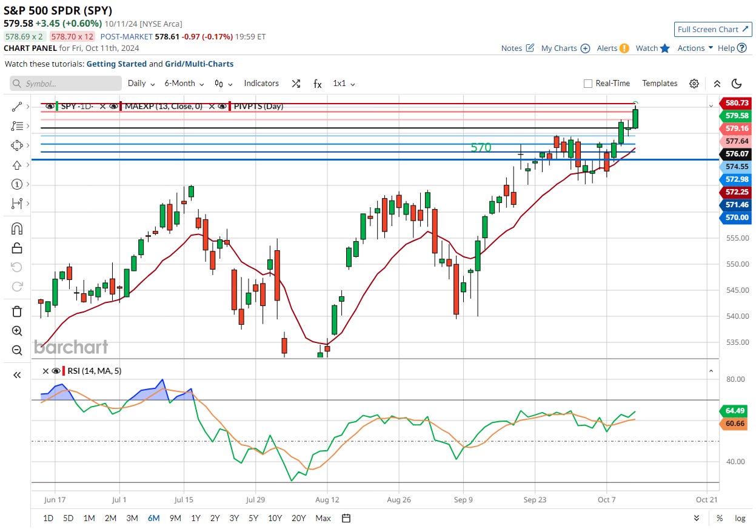756x532 pixels.
Task: Select the 1Y range tab
Action: tap(196, 518)
